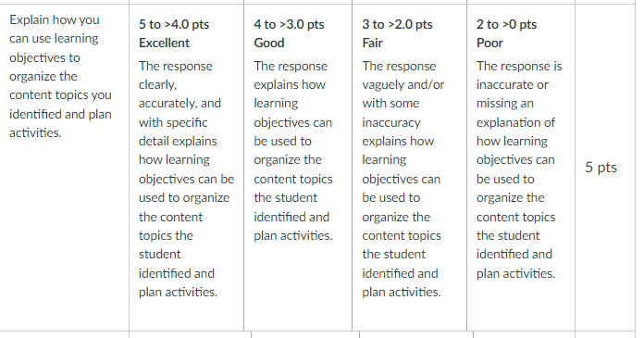644x338 pixels.
Task: Click the Poor description mentioning inaccurate or missing
Action: [x=519, y=169]
